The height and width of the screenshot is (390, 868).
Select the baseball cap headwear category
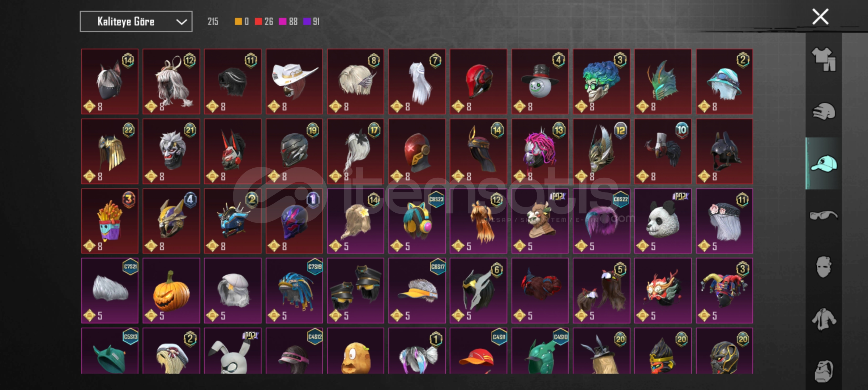(824, 164)
